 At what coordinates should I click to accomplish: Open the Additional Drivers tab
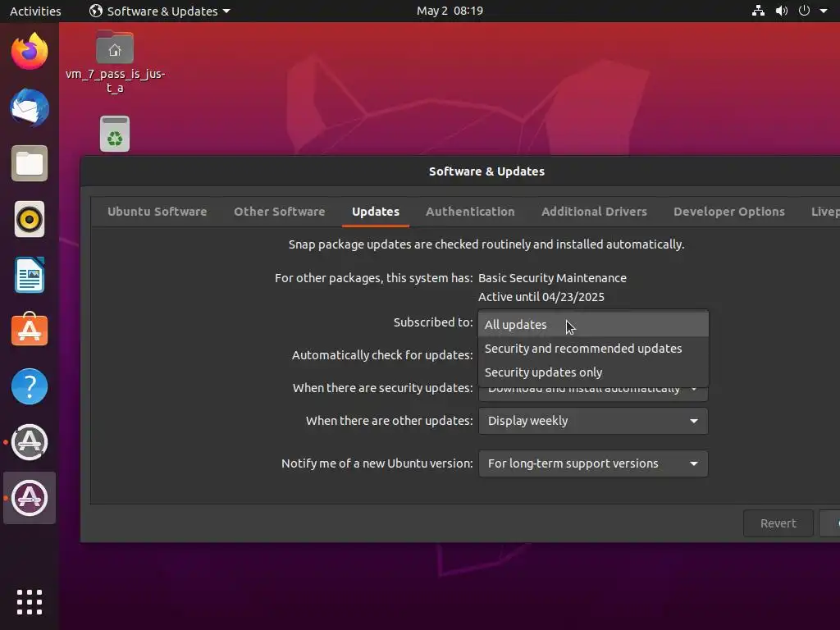(594, 212)
